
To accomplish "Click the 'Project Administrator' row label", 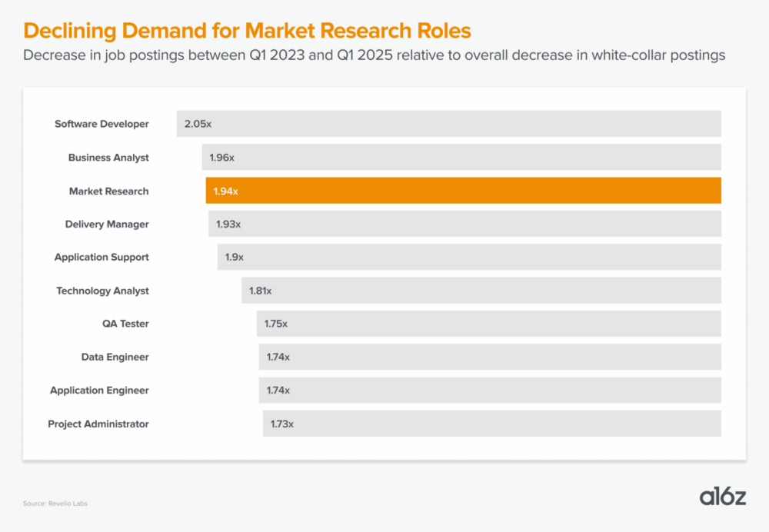I will click(98, 424).
